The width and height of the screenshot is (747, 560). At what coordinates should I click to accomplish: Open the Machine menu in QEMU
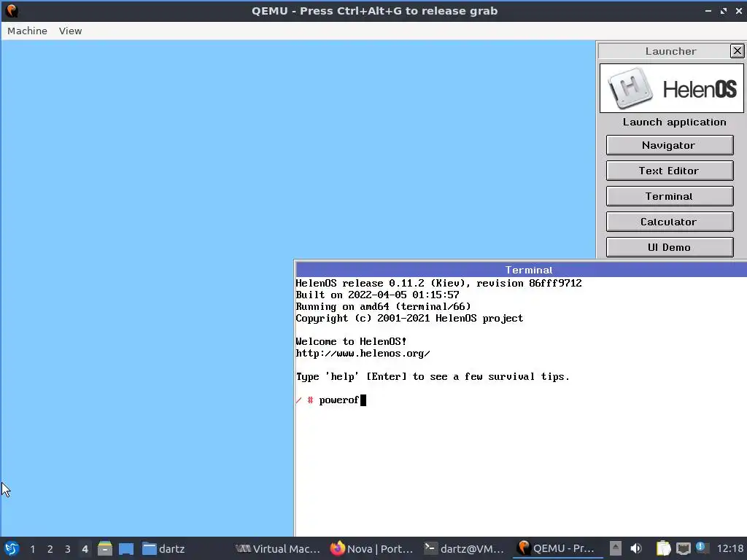point(27,31)
